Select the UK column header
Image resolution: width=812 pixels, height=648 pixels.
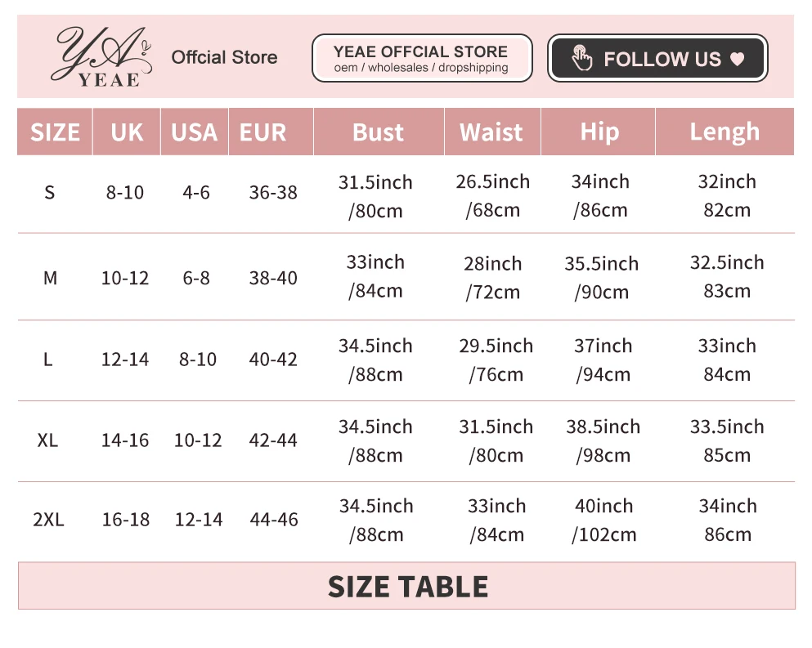[x=127, y=132]
